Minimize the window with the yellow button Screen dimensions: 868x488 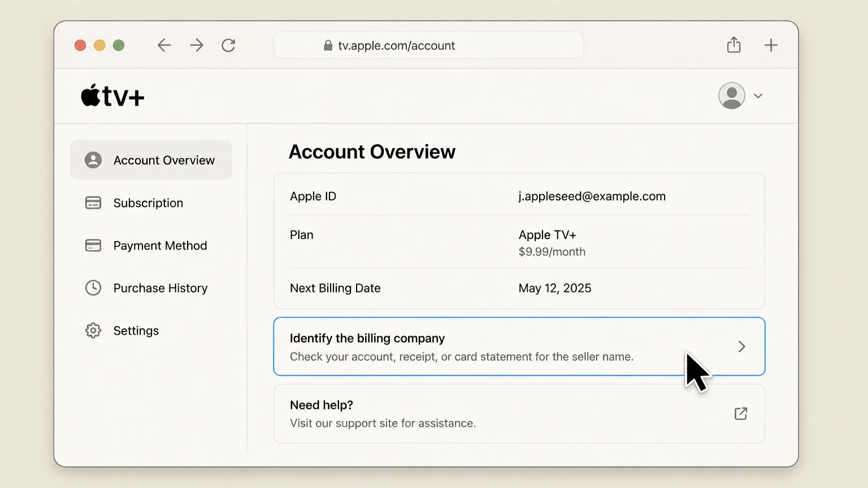[x=99, y=45]
